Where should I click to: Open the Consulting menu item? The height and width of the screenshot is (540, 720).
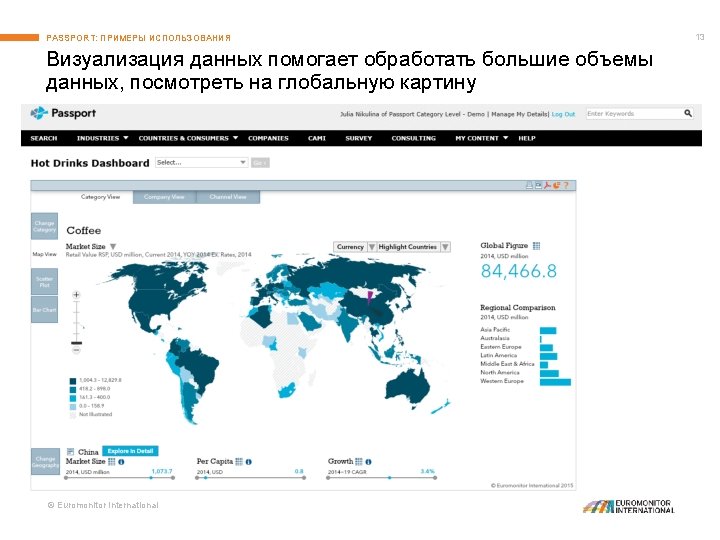pyautogui.click(x=414, y=138)
